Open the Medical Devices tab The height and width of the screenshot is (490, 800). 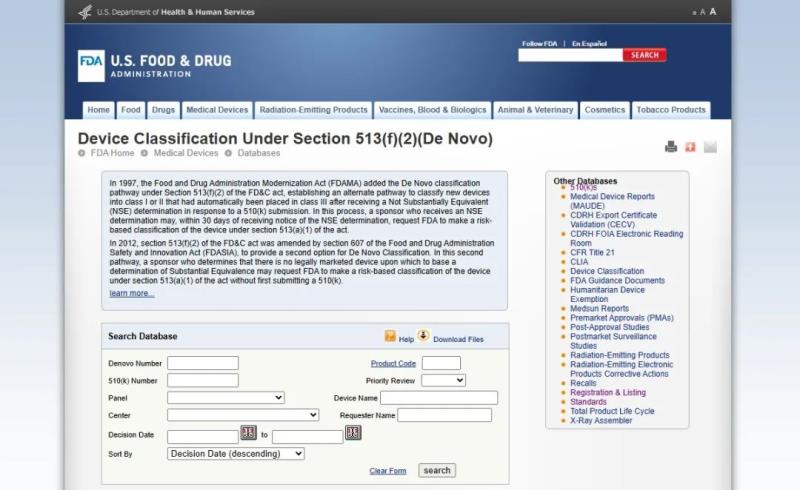(217, 110)
